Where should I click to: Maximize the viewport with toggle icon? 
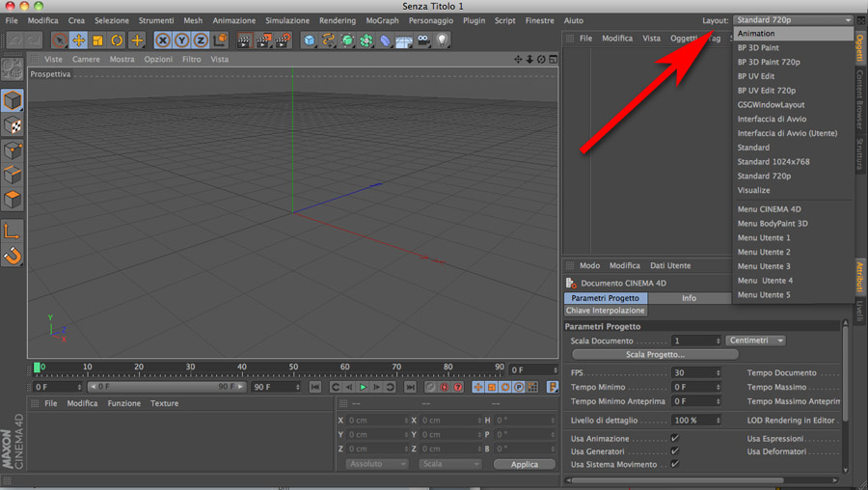click(x=553, y=59)
